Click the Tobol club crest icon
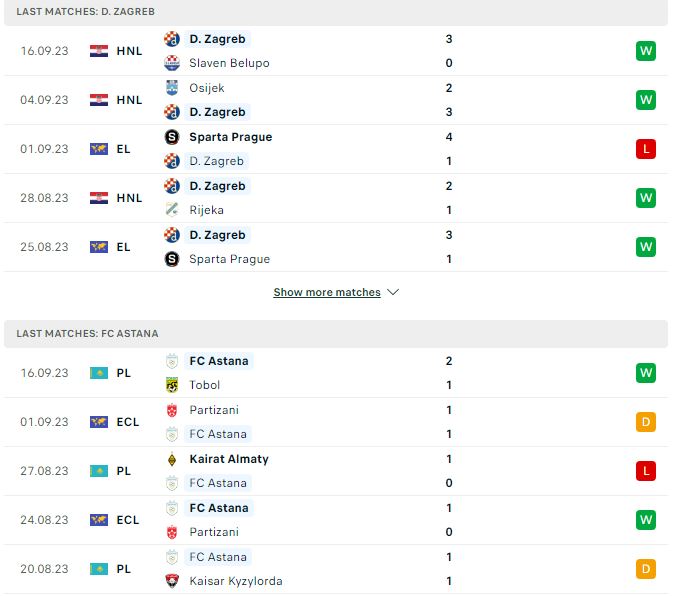Image resolution: width=680 pixels, height=596 pixels. pyautogui.click(x=172, y=385)
